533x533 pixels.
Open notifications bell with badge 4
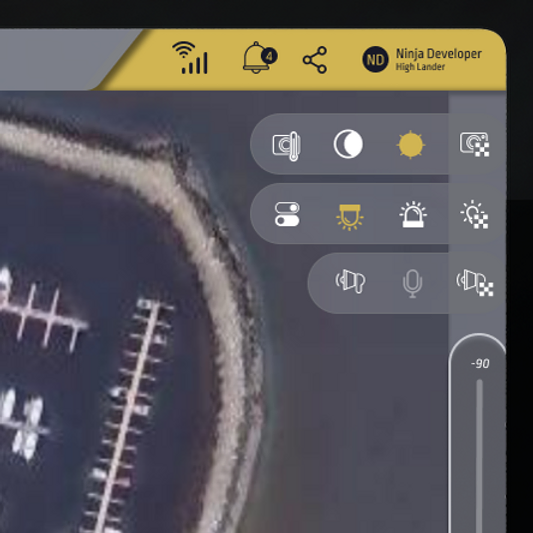click(260, 57)
